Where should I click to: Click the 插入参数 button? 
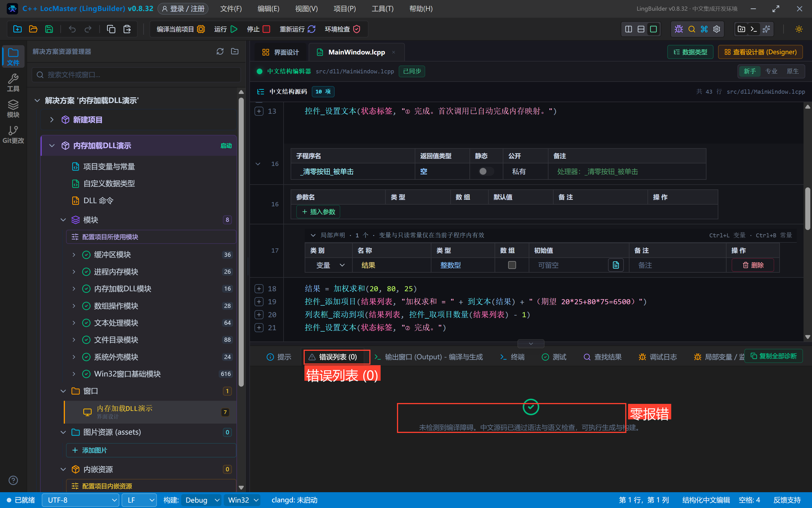coord(318,212)
